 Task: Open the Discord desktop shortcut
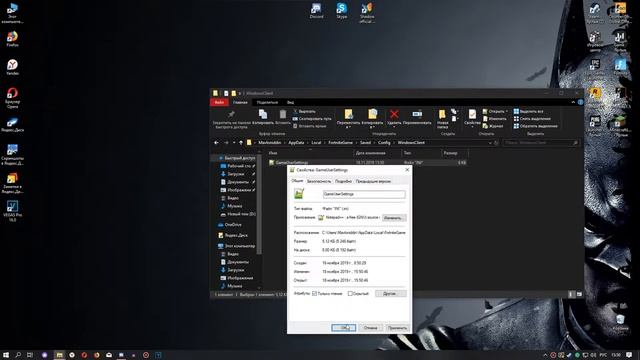pos(316,11)
